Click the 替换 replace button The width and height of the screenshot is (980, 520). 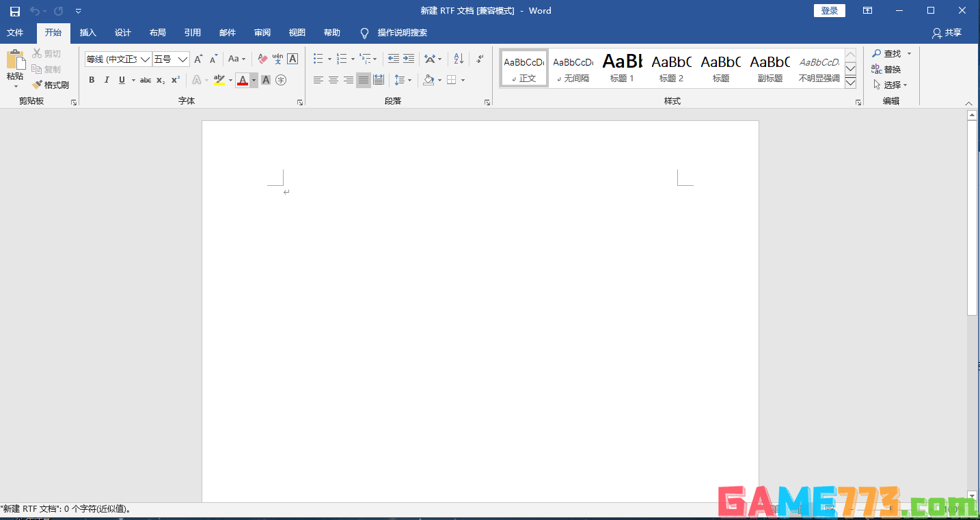(886, 69)
